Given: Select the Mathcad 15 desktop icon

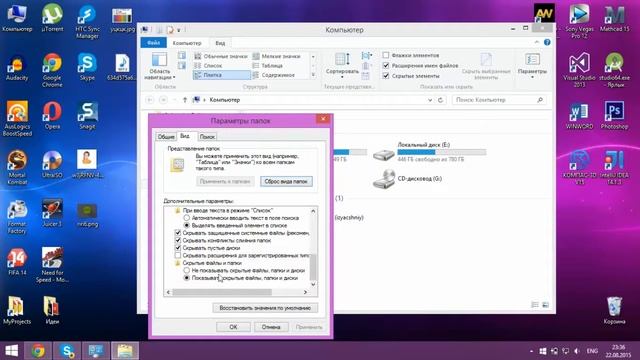Looking at the screenshot, I should 615,18.
